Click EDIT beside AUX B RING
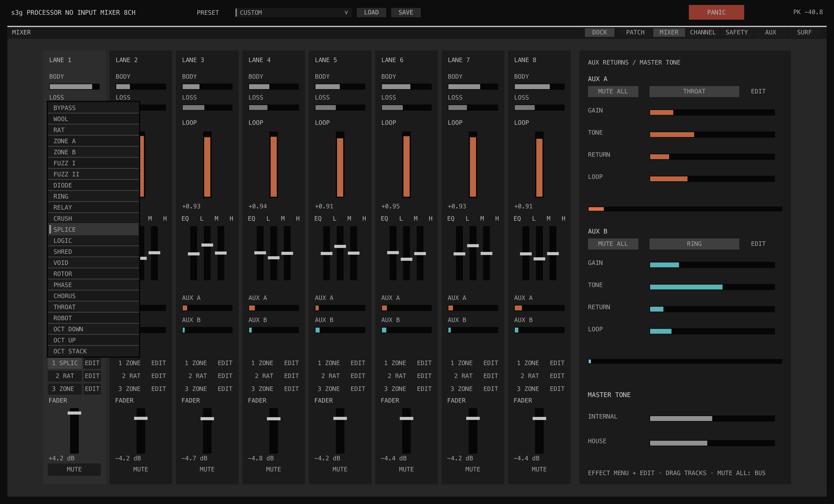Screen dimensions: 834x504 click(x=758, y=244)
